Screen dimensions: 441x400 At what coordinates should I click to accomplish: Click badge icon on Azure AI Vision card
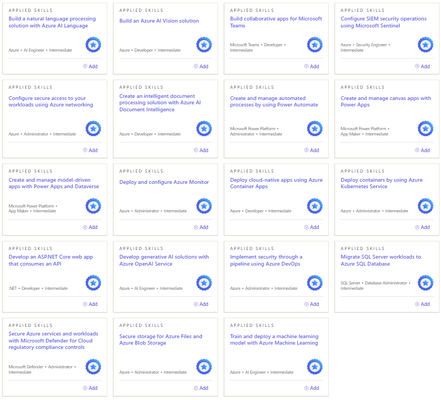coord(204,45)
